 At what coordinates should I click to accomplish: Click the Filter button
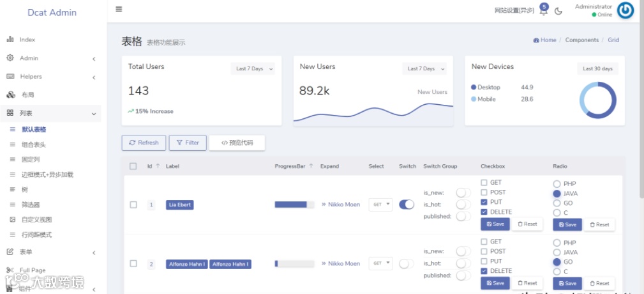point(188,143)
